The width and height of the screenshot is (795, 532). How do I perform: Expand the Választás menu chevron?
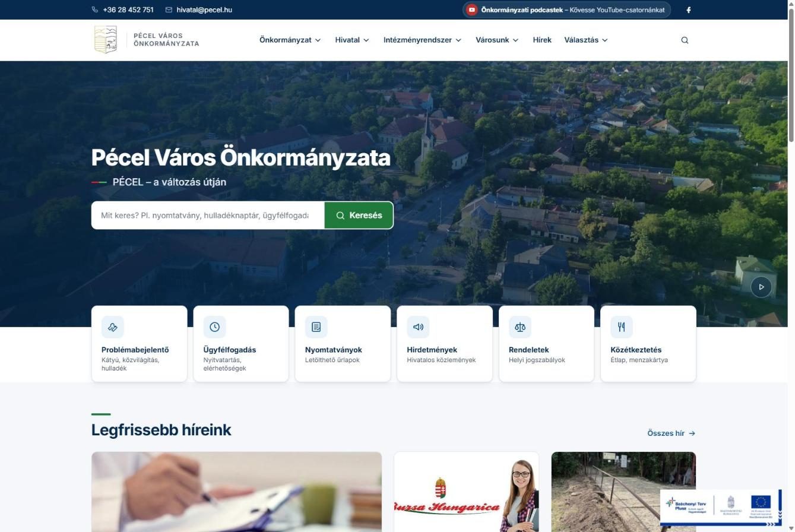click(x=605, y=40)
